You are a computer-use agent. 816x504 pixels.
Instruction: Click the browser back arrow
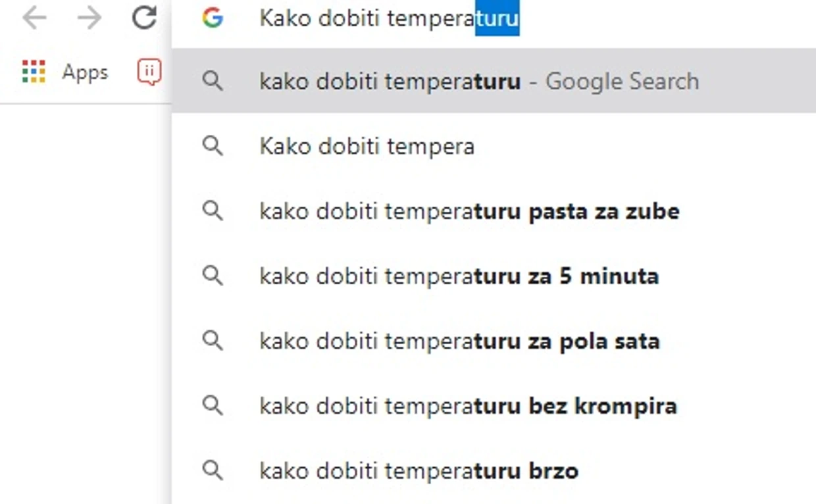(34, 18)
